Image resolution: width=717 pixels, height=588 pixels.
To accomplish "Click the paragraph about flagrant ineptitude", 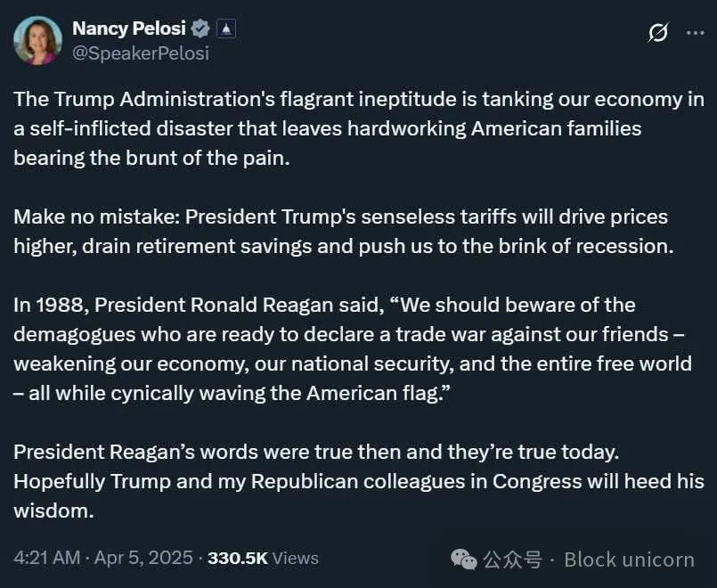I will tap(356, 128).
